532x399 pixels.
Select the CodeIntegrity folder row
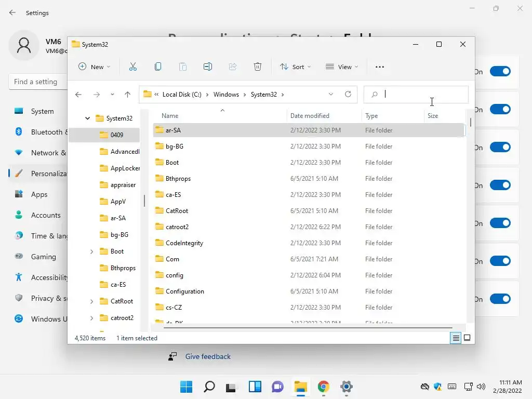tap(309, 243)
